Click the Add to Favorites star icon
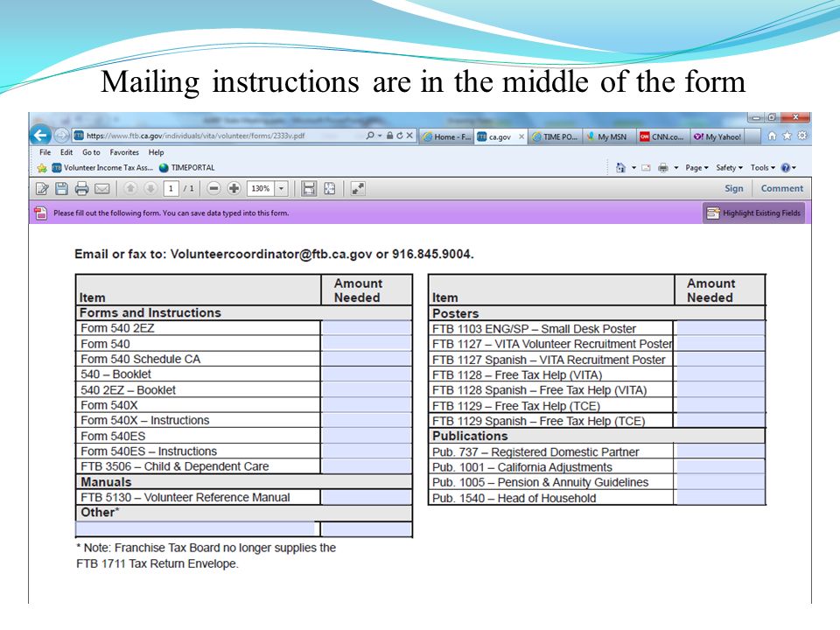The image size is (840, 630). [42, 168]
